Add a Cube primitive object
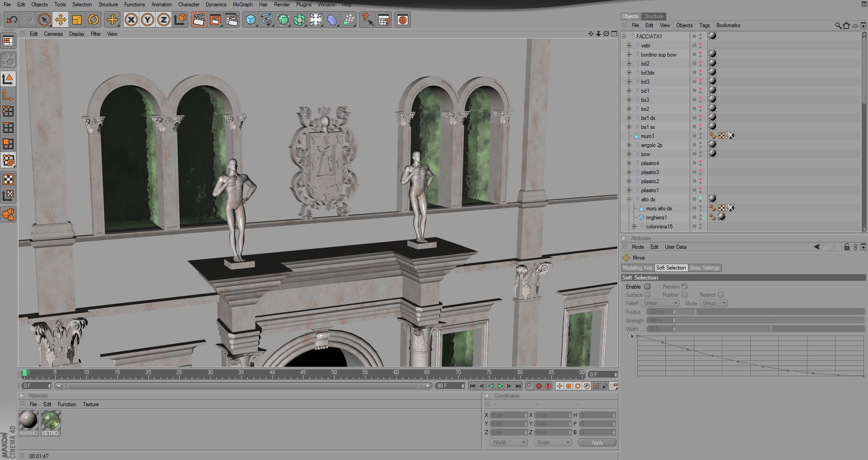 click(251, 20)
